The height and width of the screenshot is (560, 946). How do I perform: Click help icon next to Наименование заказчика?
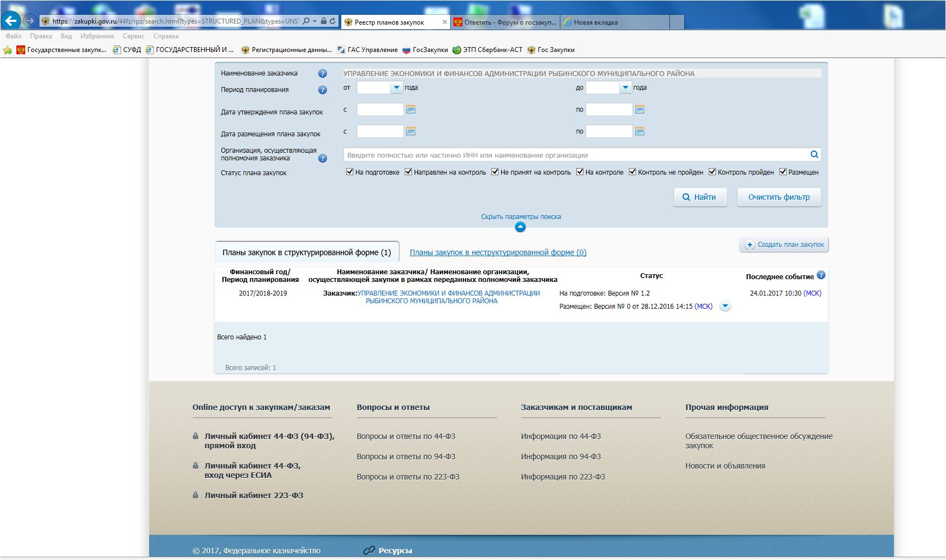[323, 73]
